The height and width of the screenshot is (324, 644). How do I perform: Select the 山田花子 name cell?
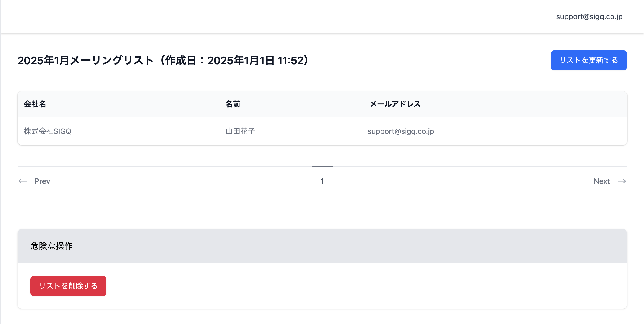240,131
